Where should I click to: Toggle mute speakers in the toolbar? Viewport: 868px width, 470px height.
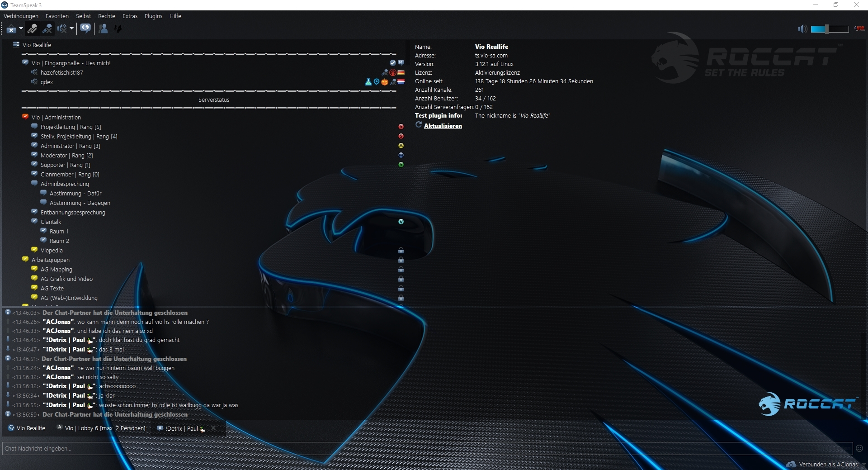tap(62, 29)
